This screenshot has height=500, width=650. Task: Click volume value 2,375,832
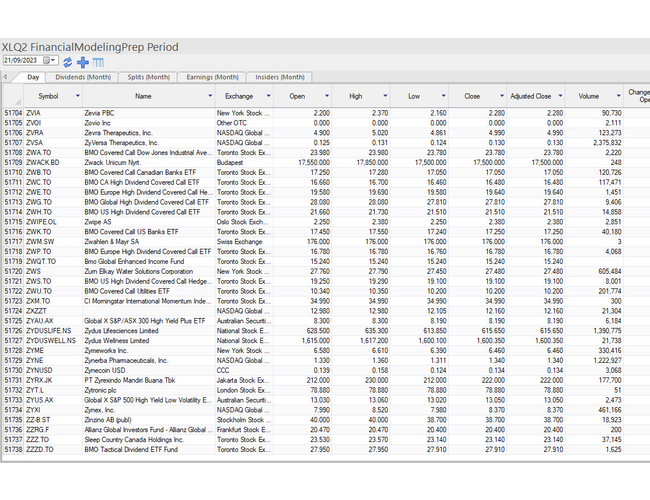pyautogui.click(x=594, y=143)
